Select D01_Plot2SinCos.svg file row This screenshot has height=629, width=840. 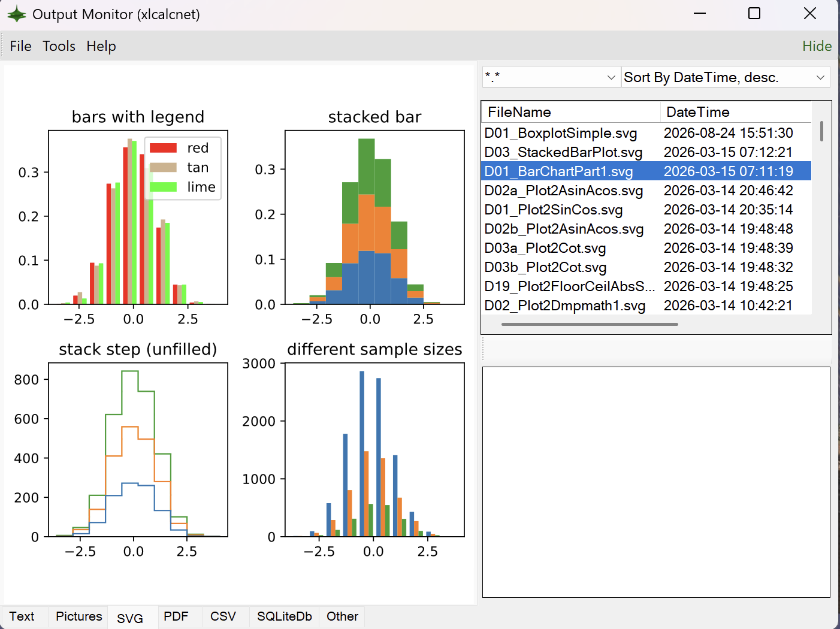(x=646, y=210)
